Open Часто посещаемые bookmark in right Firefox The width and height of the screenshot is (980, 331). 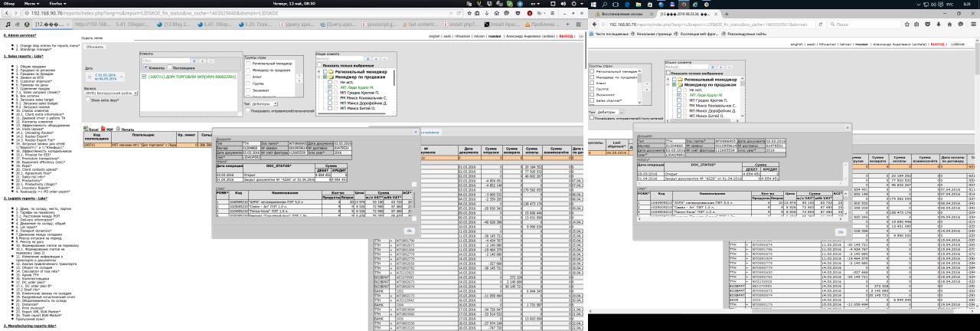(608, 34)
